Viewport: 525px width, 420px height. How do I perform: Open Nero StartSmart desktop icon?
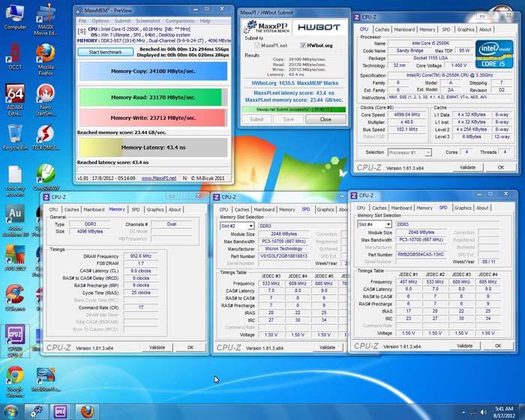(x=46, y=100)
